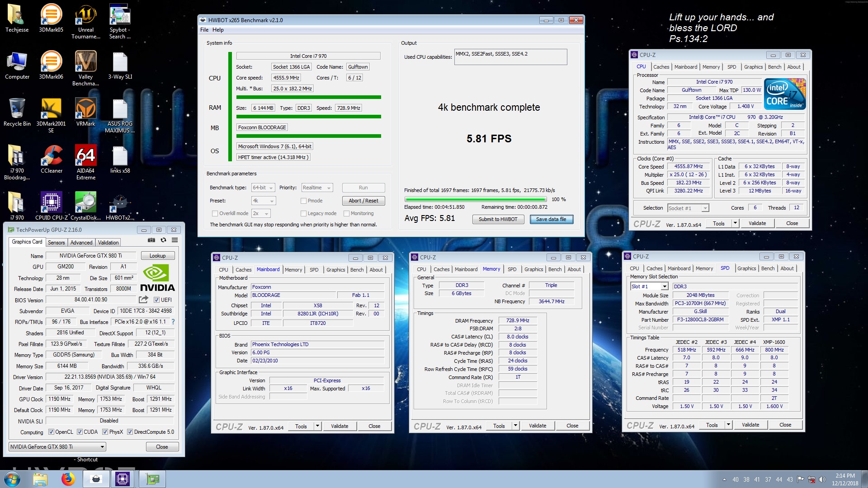868x488 pixels.
Task: Click the GPU Name field GTX 980 Ti
Action: (x=90, y=256)
